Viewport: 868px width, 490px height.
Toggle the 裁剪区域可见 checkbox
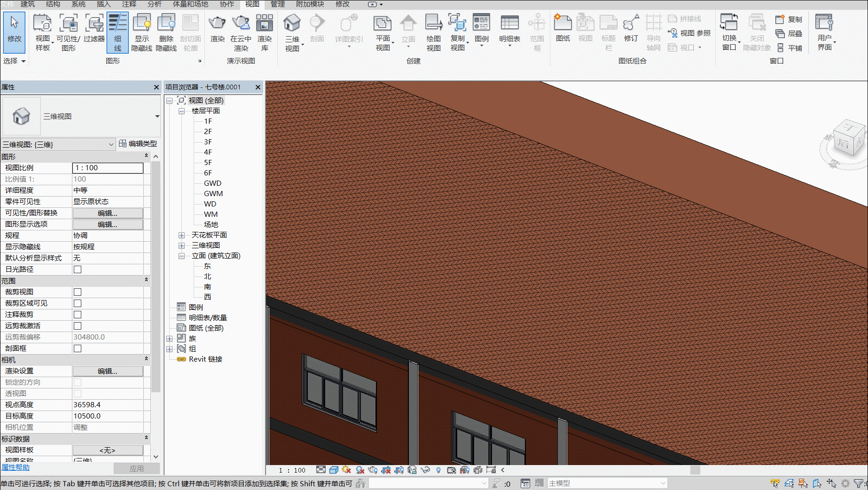click(x=78, y=303)
